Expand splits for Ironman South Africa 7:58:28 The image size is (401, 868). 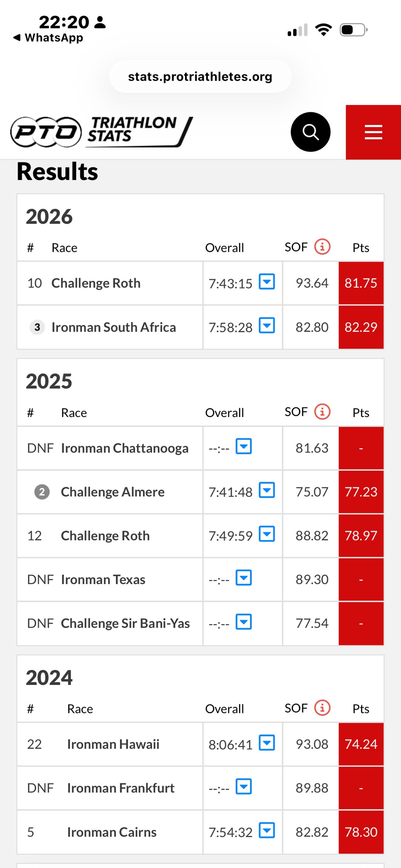pyautogui.click(x=267, y=325)
